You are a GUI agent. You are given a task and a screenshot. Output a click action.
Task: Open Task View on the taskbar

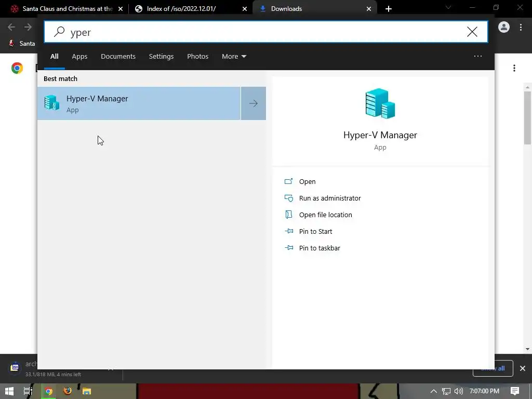click(28, 391)
